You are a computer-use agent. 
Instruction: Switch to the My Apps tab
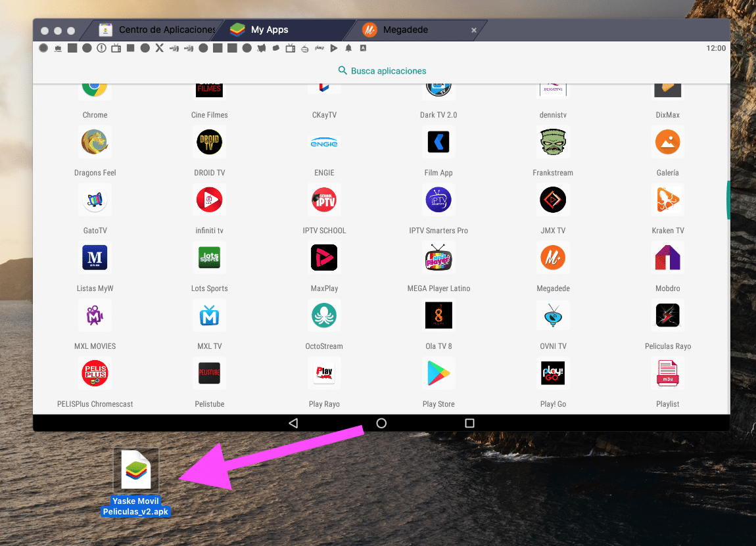(270, 30)
